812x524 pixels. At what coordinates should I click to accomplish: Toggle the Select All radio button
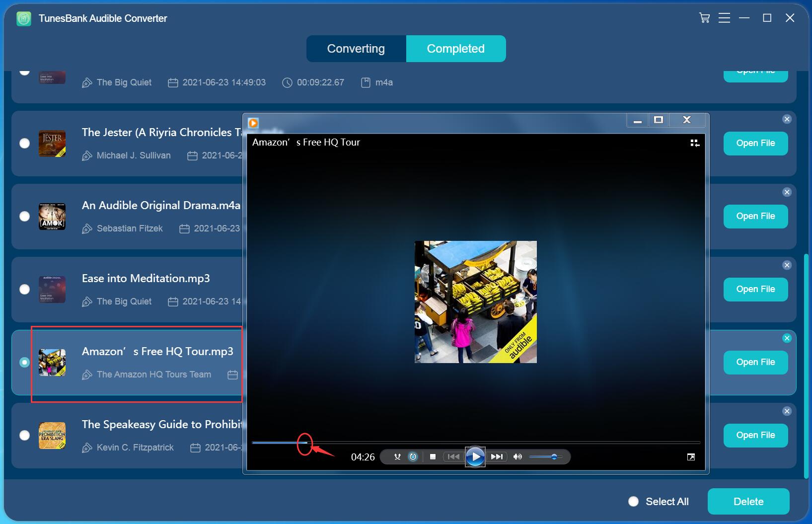(633, 502)
